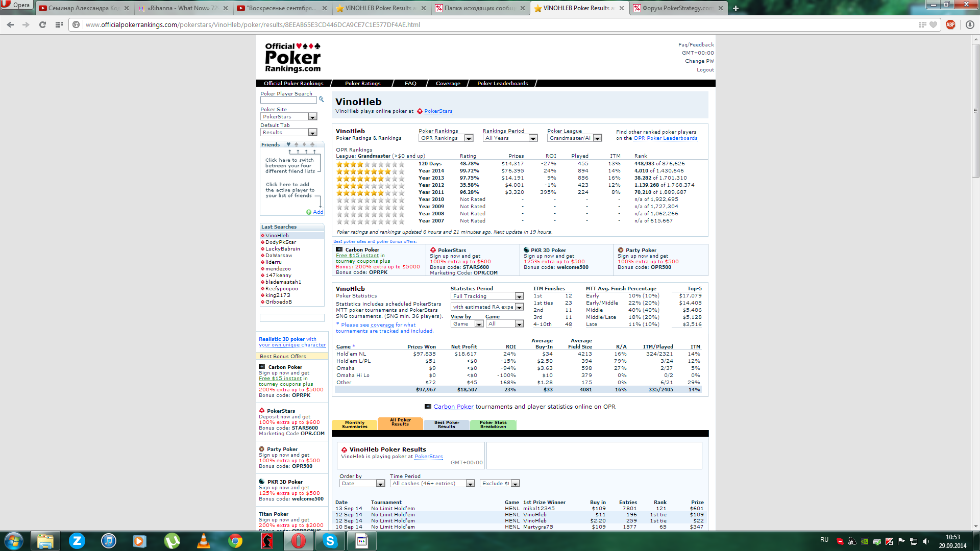Viewport: 980px width, 551px height.
Task: Open the Best Poker Results tab
Action: [x=447, y=424]
